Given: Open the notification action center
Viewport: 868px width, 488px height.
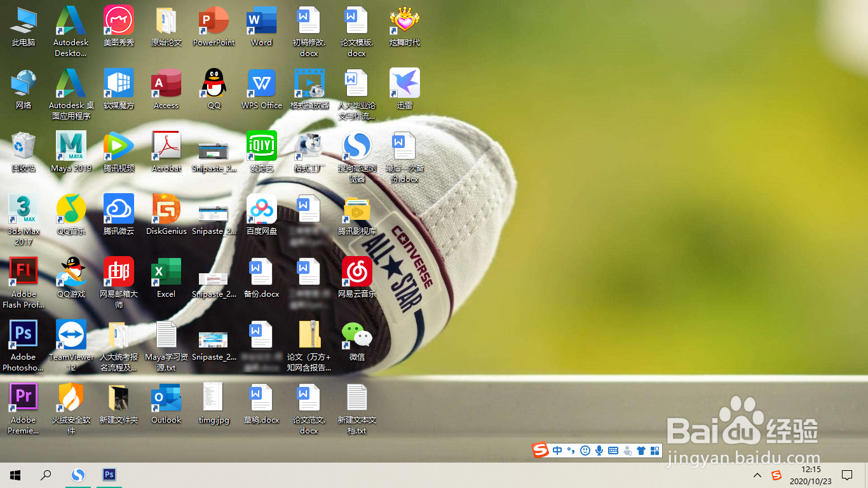Looking at the screenshot, I should (847, 475).
